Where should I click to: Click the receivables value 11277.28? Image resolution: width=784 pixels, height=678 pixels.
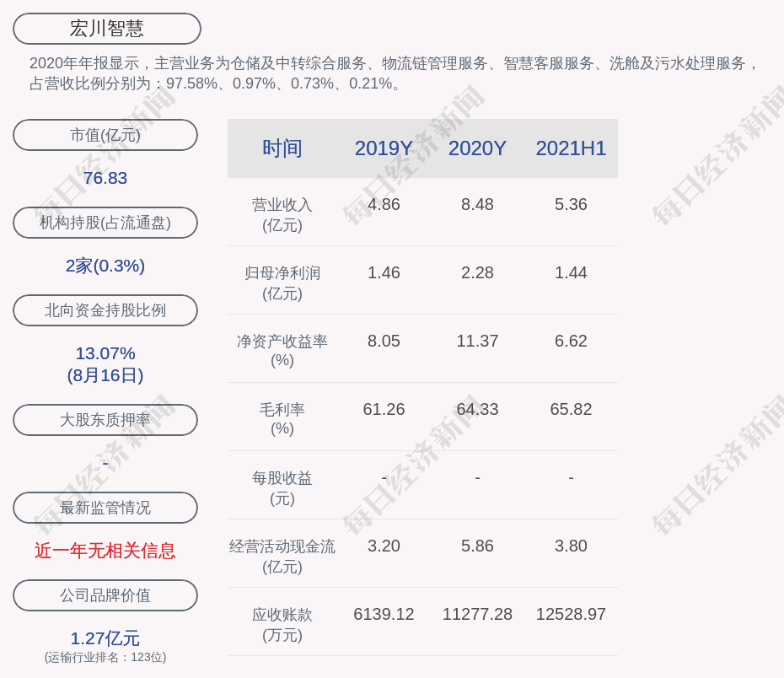pyautogui.click(x=477, y=615)
